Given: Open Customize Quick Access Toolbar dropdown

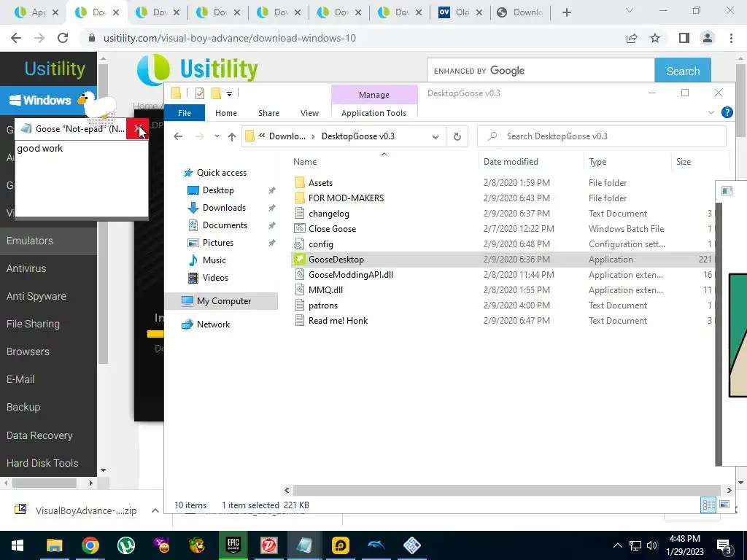Looking at the screenshot, I should pyautogui.click(x=229, y=94).
